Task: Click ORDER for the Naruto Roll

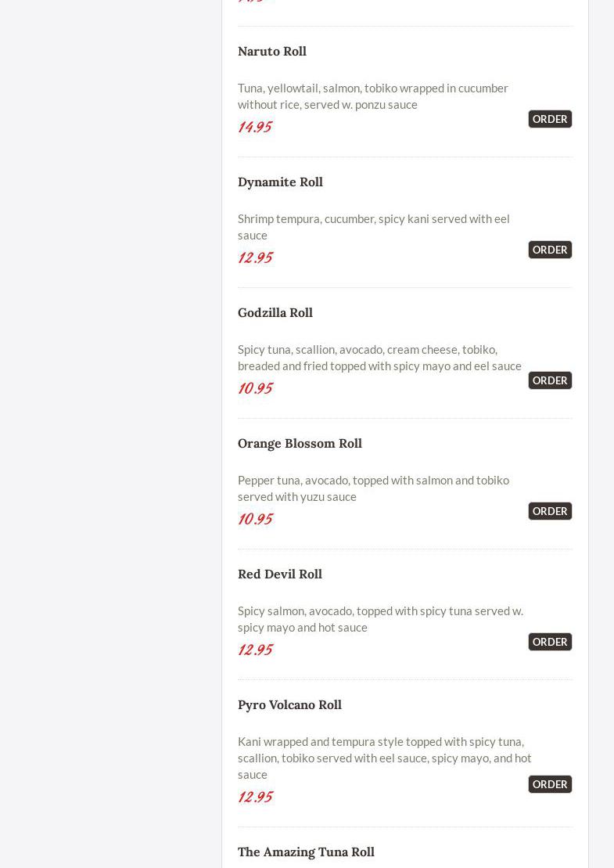Action: pyautogui.click(x=549, y=119)
